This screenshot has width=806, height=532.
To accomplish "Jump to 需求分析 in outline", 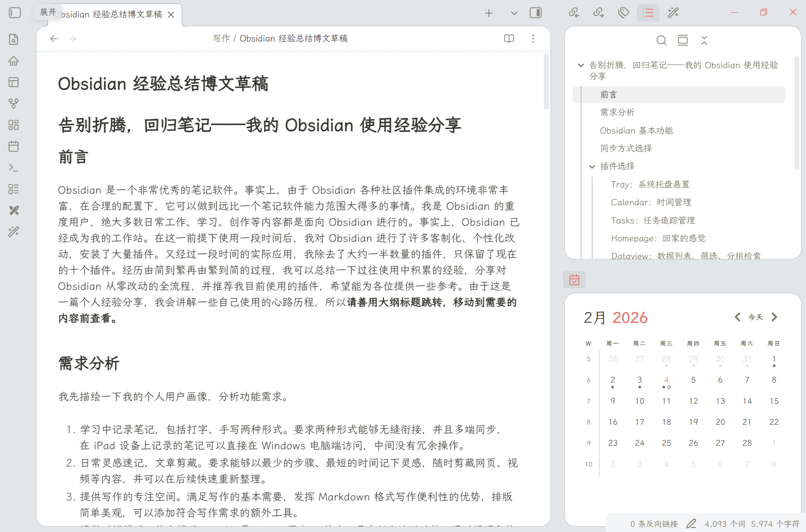I will [x=617, y=113].
